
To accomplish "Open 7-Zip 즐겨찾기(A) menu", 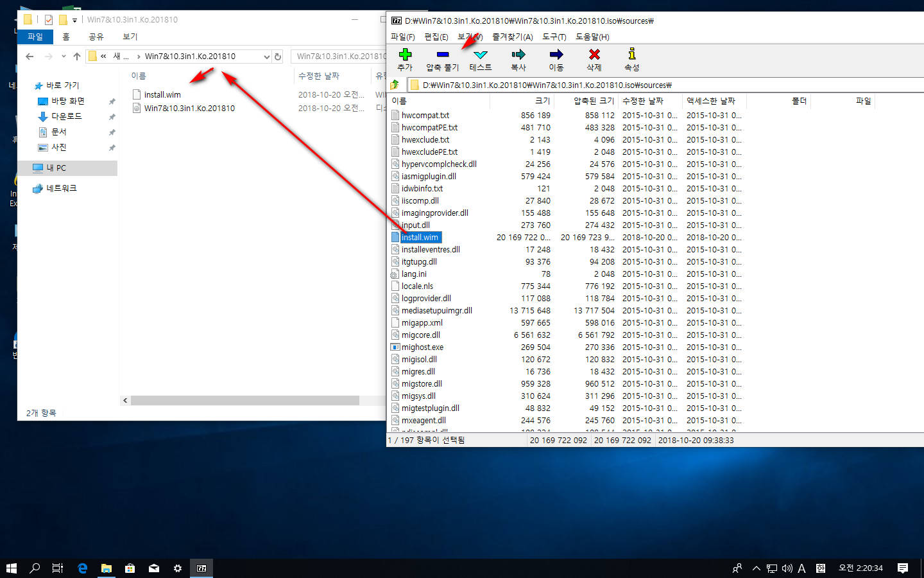I will click(x=512, y=37).
